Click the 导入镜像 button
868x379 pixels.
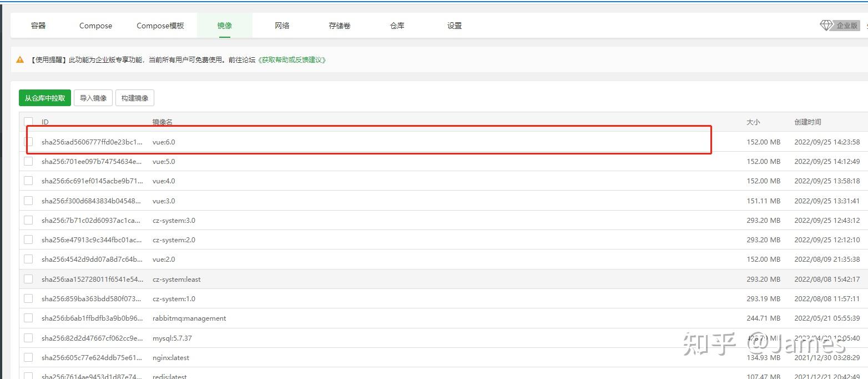click(93, 97)
